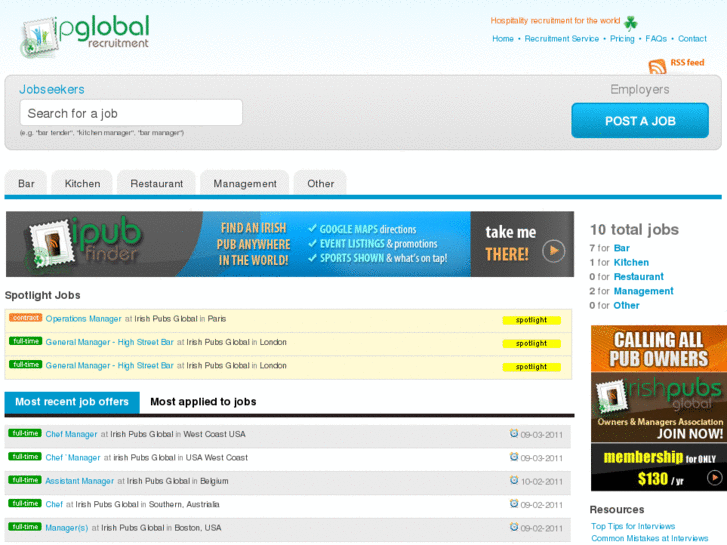Click the play arrow on membership ad

(714, 477)
